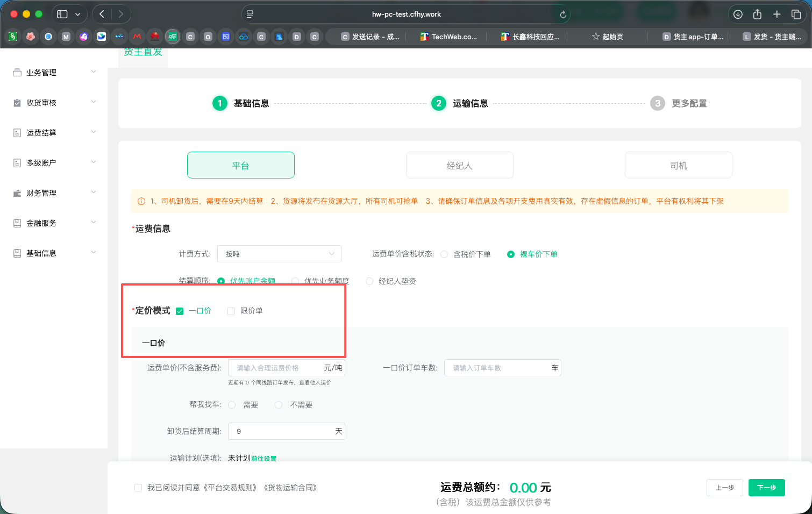
Task: Open the purple rocket pinned tab
Action: 84,37
